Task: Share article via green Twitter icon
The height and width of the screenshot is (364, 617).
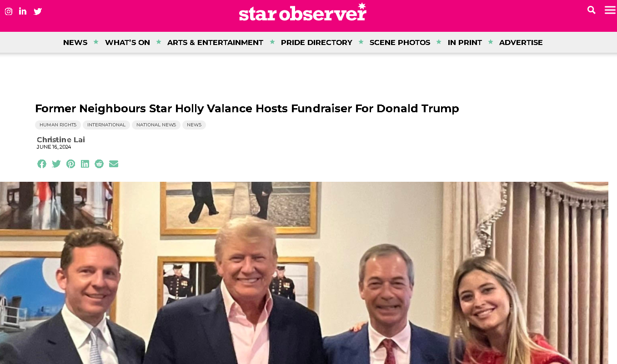Action: click(56, 164)
